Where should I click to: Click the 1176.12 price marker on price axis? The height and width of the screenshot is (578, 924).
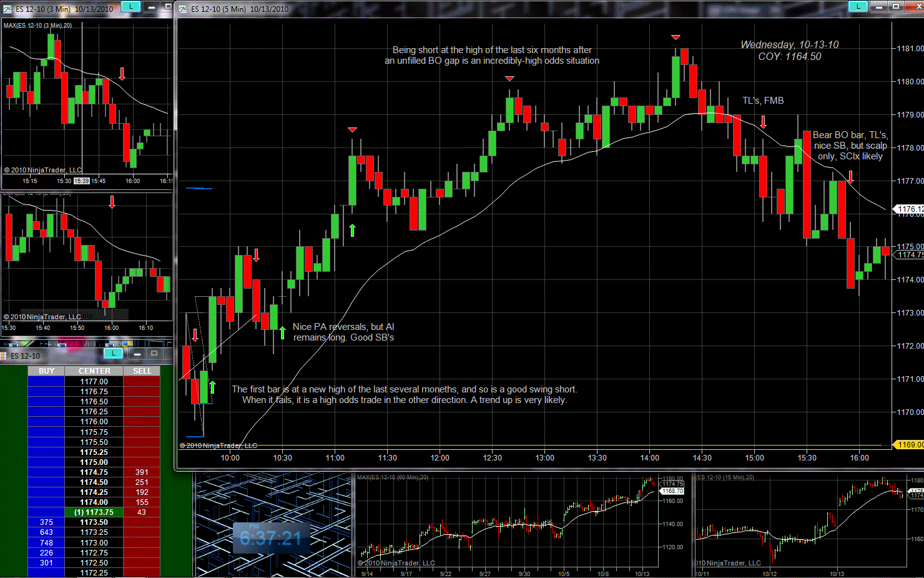pos(910,209)
